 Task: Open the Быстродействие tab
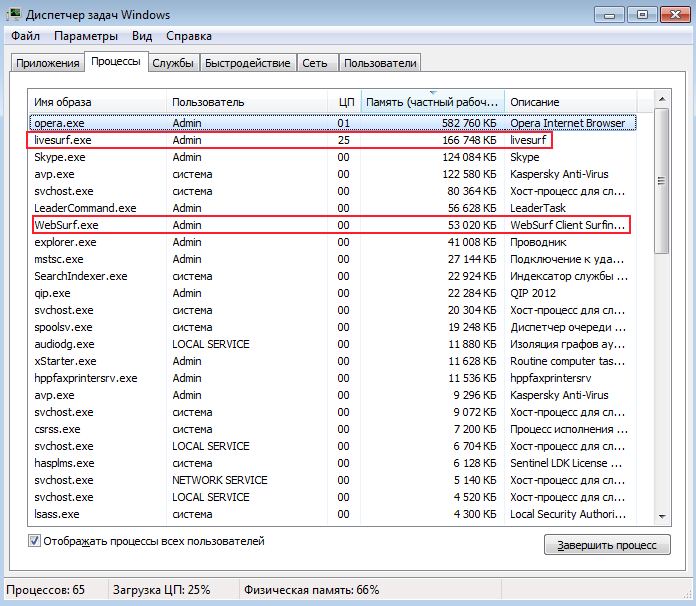(x=248, y=63)
